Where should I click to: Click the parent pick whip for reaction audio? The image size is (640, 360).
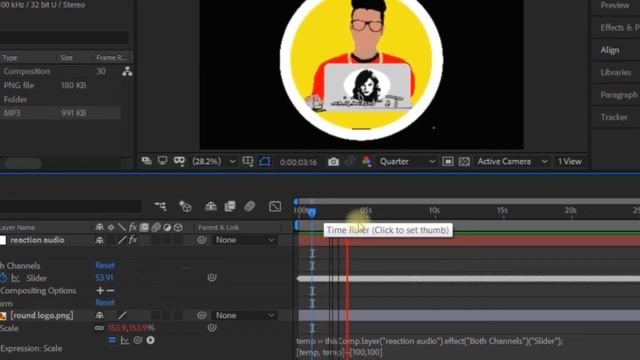(x=201, y=240)
